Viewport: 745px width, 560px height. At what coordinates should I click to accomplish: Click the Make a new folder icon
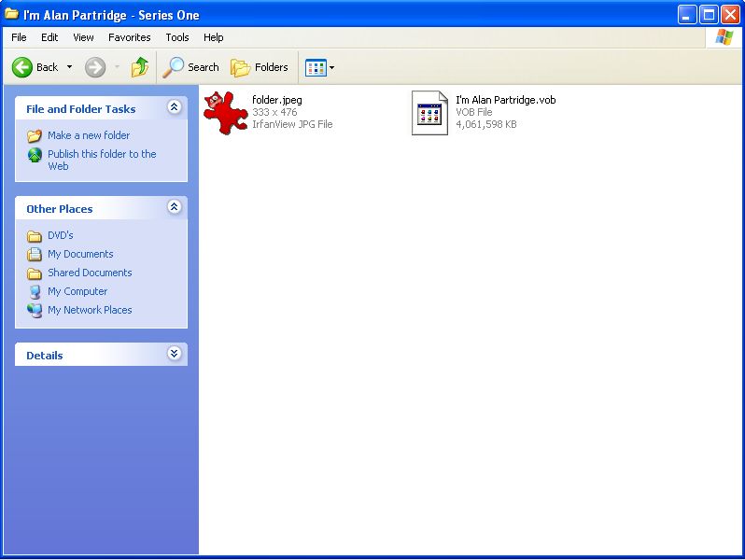pos(35,136)
